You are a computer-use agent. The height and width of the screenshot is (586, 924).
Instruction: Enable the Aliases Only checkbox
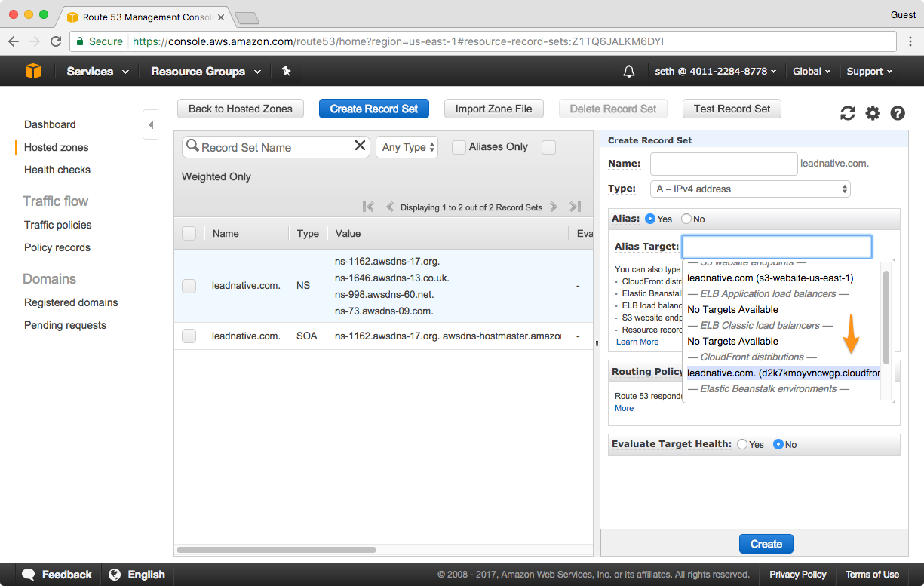459,147
